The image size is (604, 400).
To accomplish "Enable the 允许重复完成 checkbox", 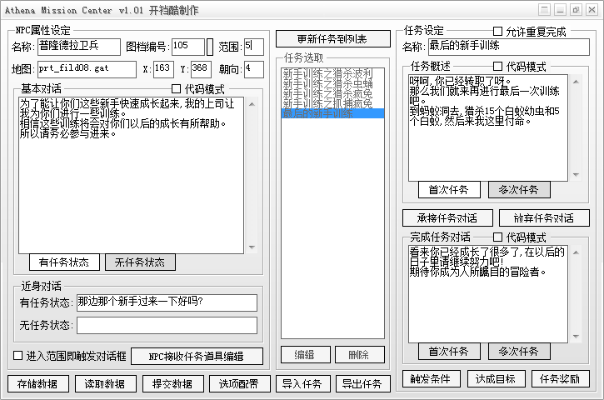I will [x=512, y=32].
